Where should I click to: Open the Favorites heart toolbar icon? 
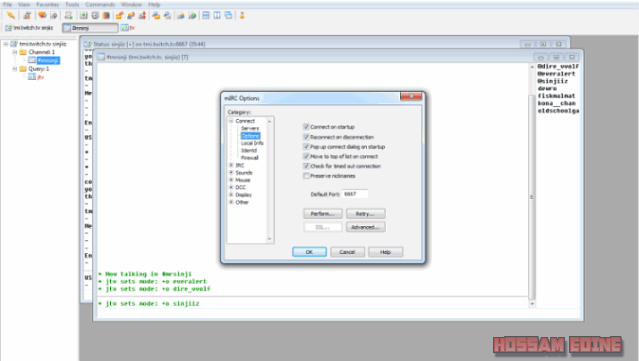(x=42, y=15)
